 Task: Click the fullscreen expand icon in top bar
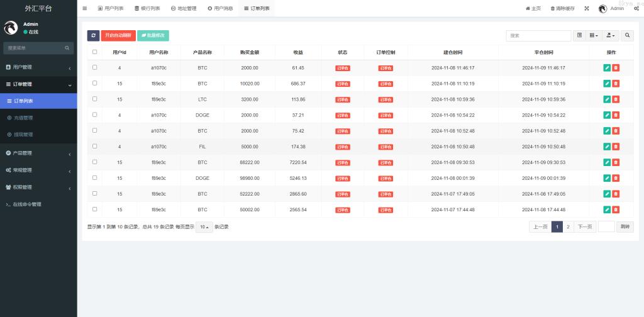tap(587, 8)
